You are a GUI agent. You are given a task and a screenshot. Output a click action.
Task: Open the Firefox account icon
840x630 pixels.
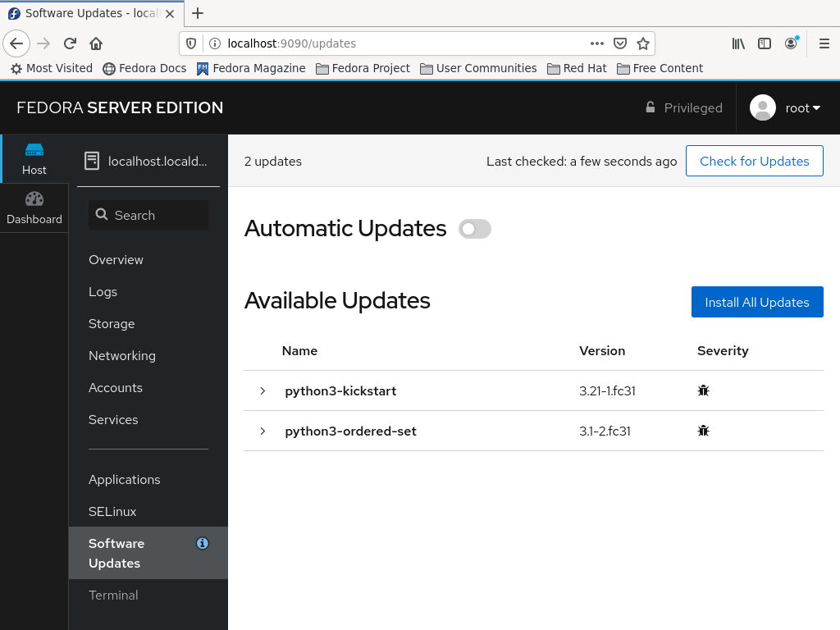tap(792, 43)
